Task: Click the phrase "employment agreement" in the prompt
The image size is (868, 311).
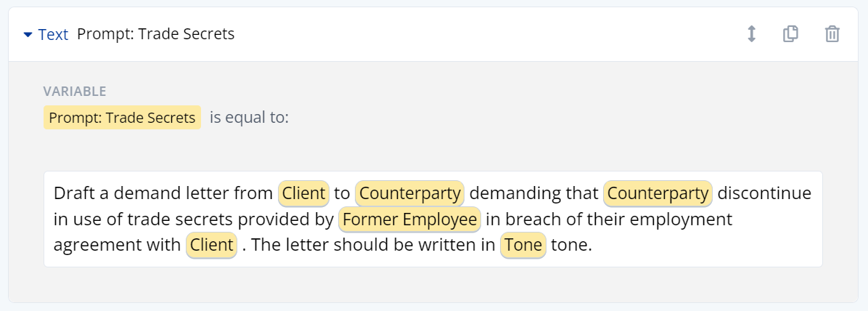Action: coord(653,219)
